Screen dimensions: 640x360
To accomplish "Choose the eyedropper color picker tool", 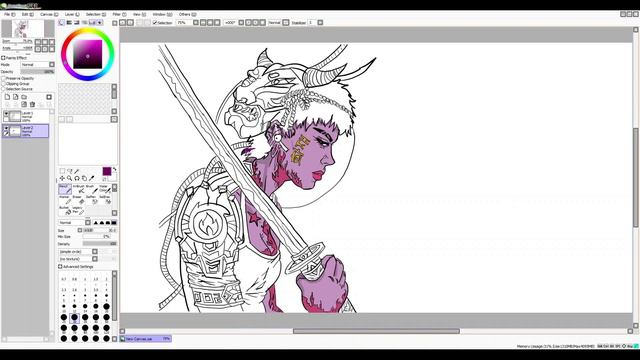I will pyautogui.click(x=91, y=178).
